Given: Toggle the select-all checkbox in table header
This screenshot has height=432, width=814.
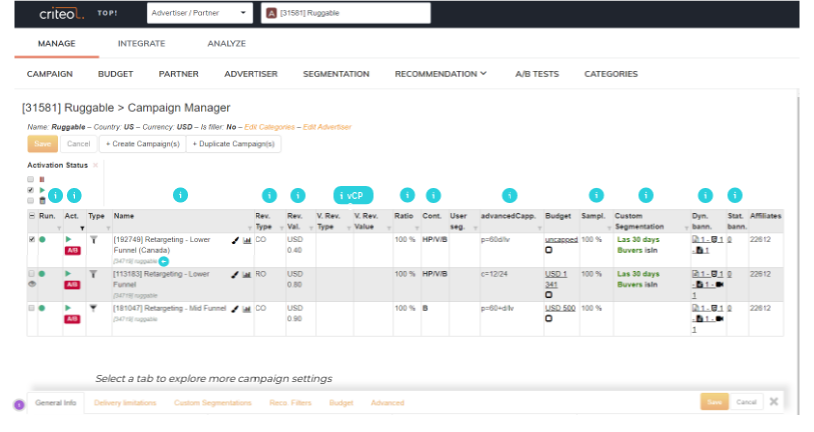Looking at the screenshot, I should (x=32, y=215).
